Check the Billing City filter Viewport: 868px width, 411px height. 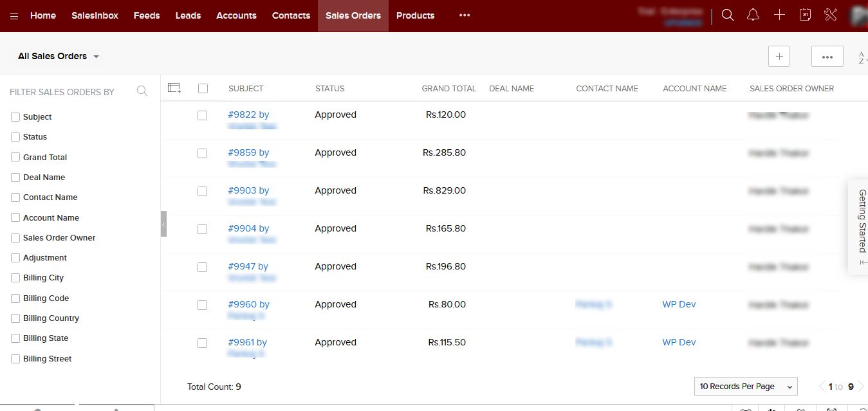15,277
